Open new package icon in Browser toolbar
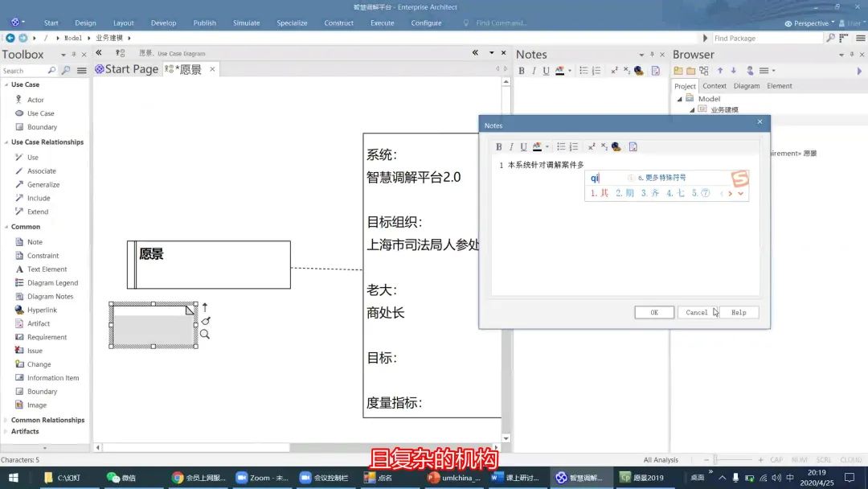This screenshot has height=489, width=868. (x=678, y=70)
